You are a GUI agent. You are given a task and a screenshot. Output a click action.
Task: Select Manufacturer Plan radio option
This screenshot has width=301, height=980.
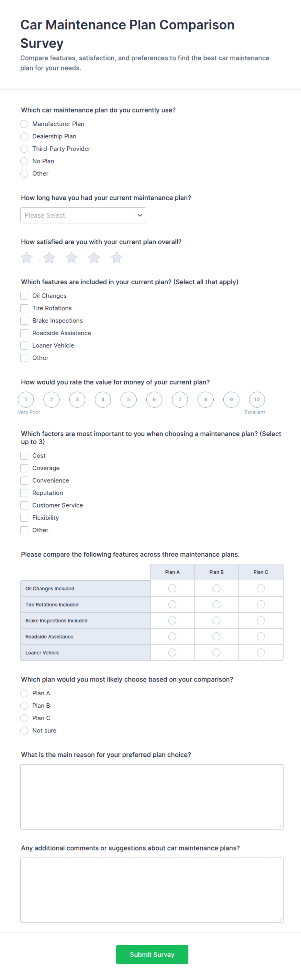[x=24, y=124]
